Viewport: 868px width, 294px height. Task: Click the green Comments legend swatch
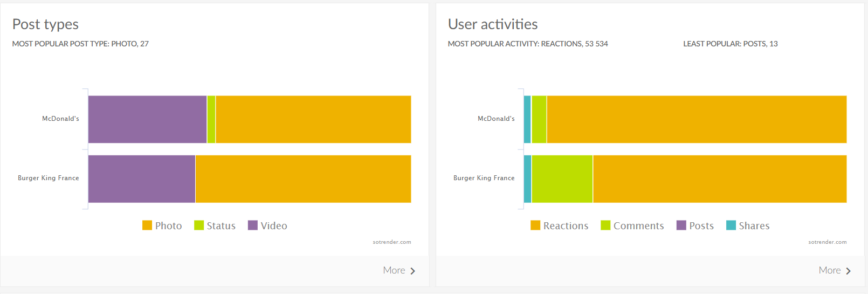(x=605, y=225)
